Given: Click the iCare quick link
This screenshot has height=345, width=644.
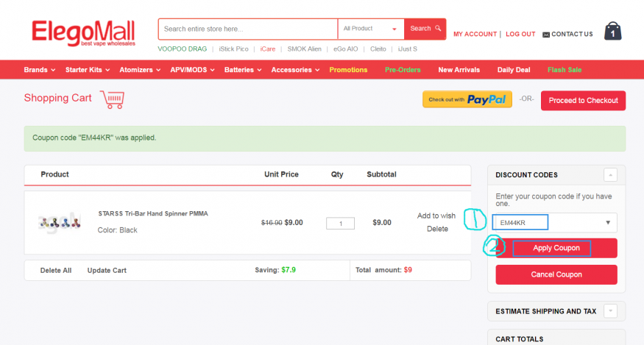Looking at the screenshot, I should (x=268, y=49).
